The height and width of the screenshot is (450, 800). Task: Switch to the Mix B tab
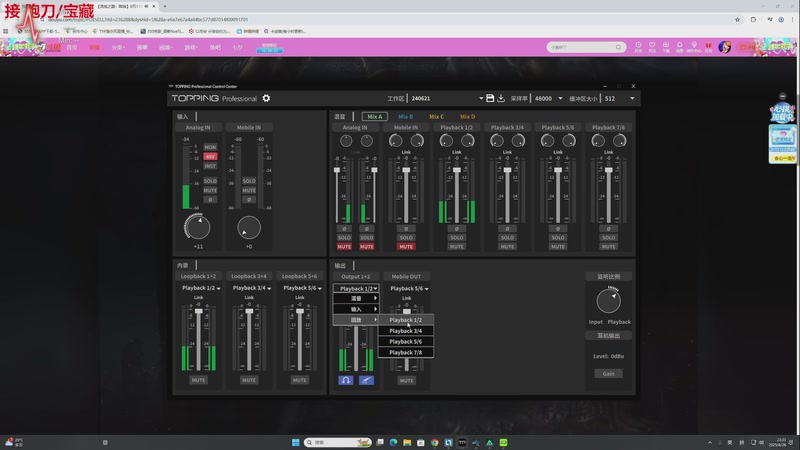click(x=406, y=117)
